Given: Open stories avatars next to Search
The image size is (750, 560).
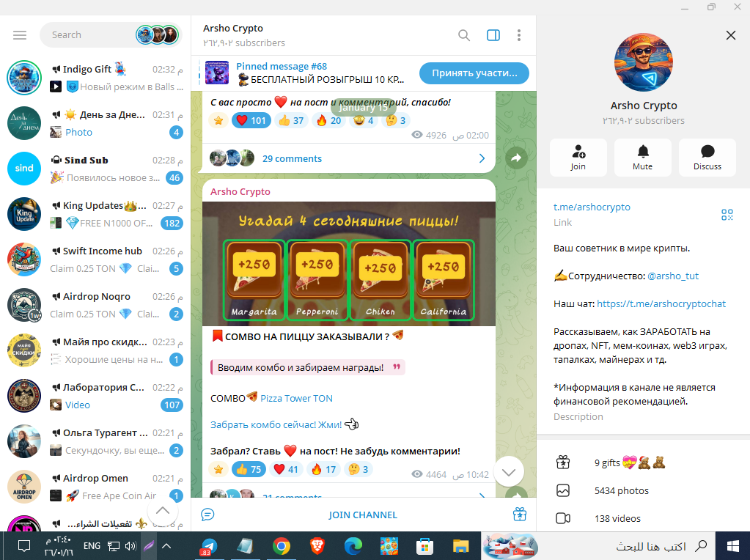Looking at the screenshot, I should 157,35.
